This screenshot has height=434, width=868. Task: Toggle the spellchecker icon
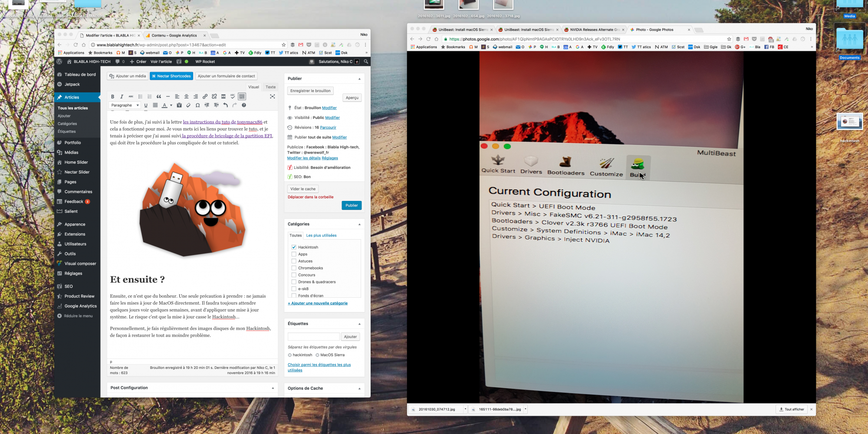coord(233,96)
